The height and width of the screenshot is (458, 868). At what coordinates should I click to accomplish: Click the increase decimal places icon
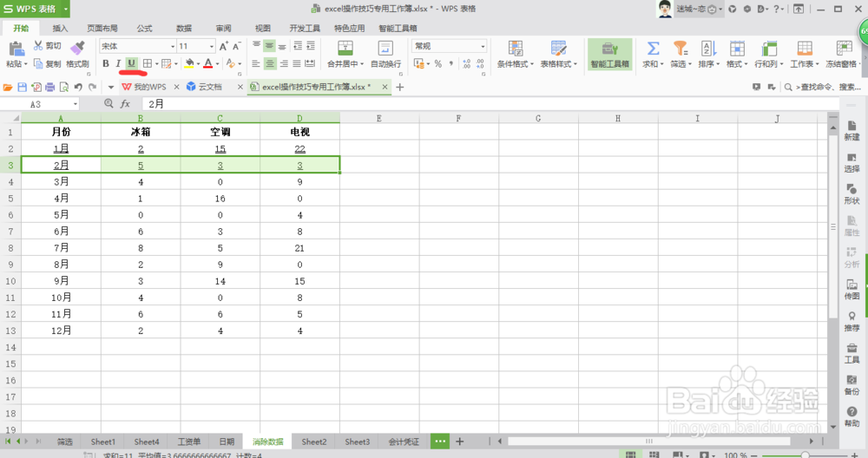coord(466,63)
